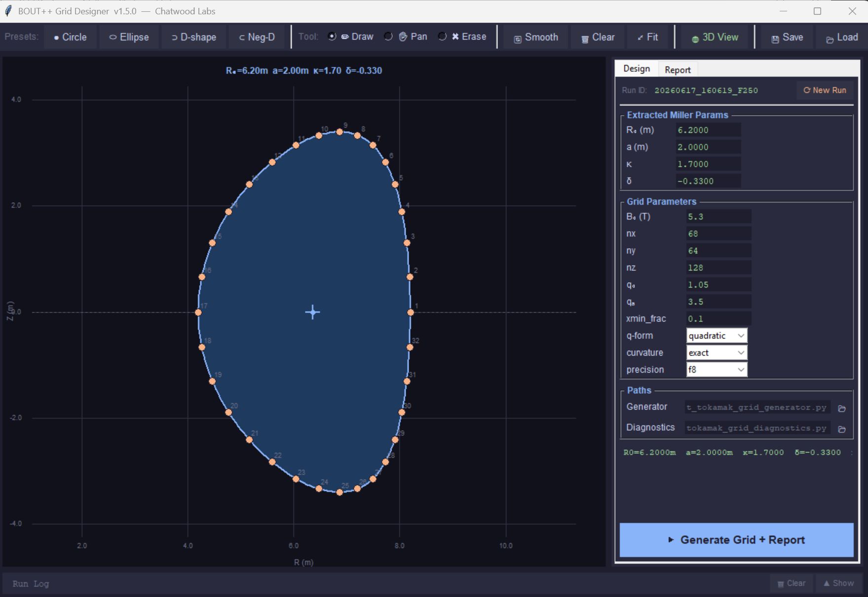
Task: Edit the q₀ value 1.05
Action: click(718, 285)
